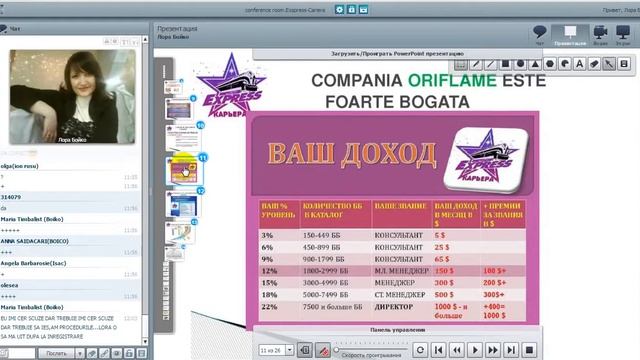Select the eraser tool in drawing toolbar

pos(594,64)
